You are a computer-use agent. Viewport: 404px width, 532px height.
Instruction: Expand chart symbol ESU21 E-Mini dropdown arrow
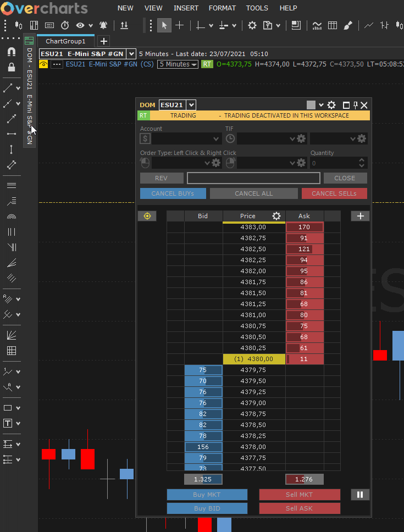pyautogui.click(x=131, y=54)
